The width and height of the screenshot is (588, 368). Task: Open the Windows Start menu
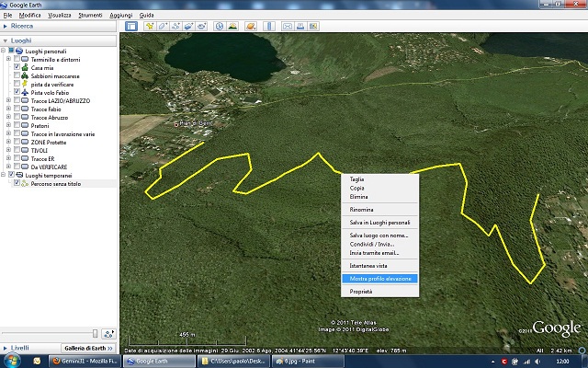click(11, 362)
